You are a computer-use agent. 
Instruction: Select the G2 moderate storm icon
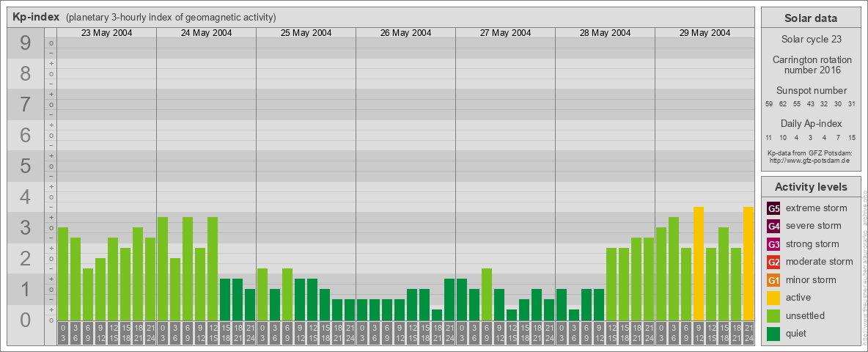coord(773,262)
